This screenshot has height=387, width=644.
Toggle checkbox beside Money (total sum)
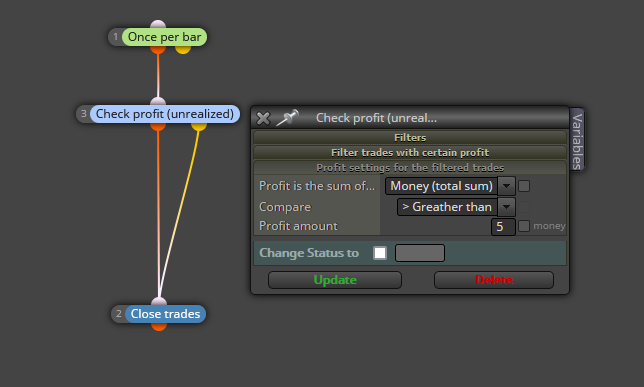(524, 186)
